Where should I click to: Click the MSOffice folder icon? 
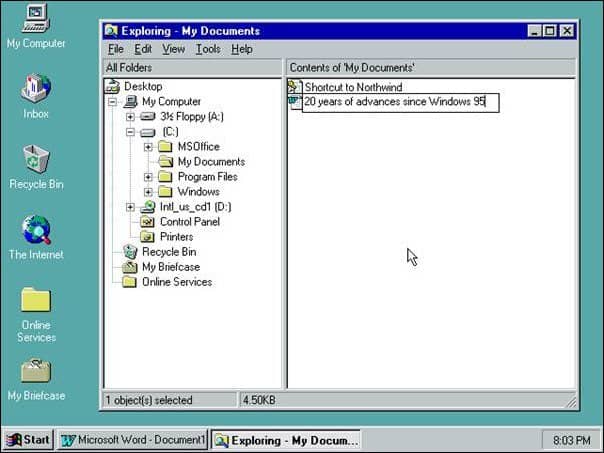pyautogui.click(x=165, y=147)
